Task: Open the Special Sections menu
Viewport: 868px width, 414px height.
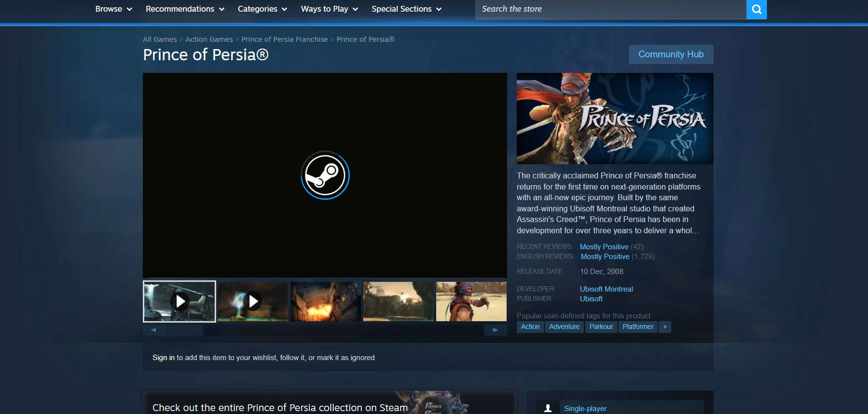Action: (406, 9)
